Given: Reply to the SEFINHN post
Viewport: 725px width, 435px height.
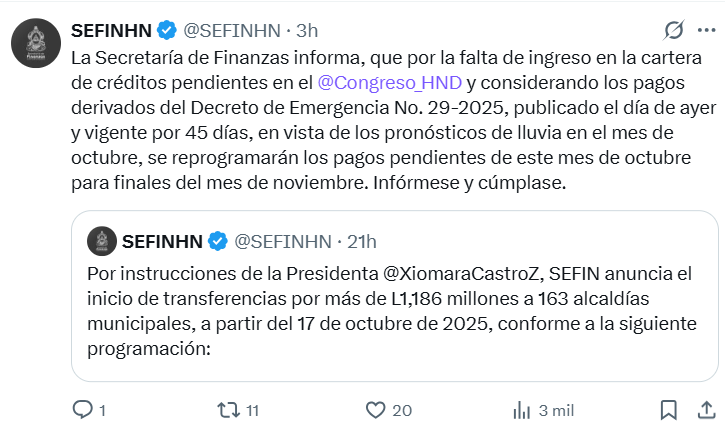Looking at the screenshot, I should [83, 410].
